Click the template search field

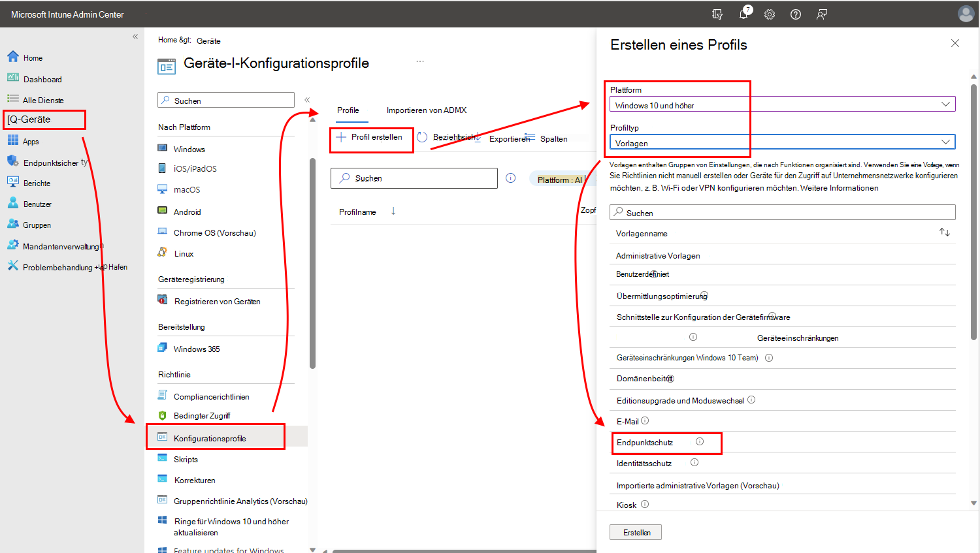[783, 213]
